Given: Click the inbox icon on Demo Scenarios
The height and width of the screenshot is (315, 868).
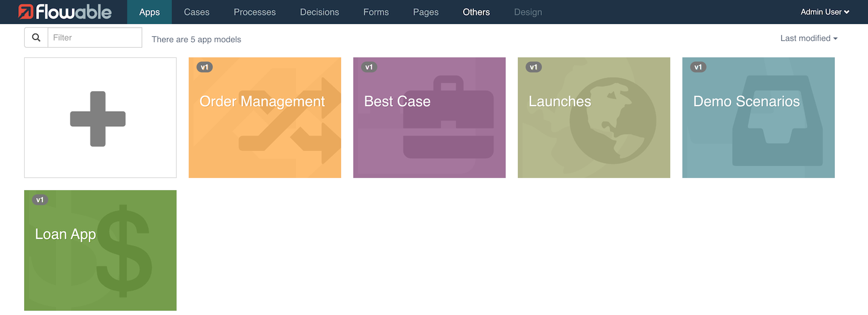Looking at the screenshot, I should click(x=778, y=121).
